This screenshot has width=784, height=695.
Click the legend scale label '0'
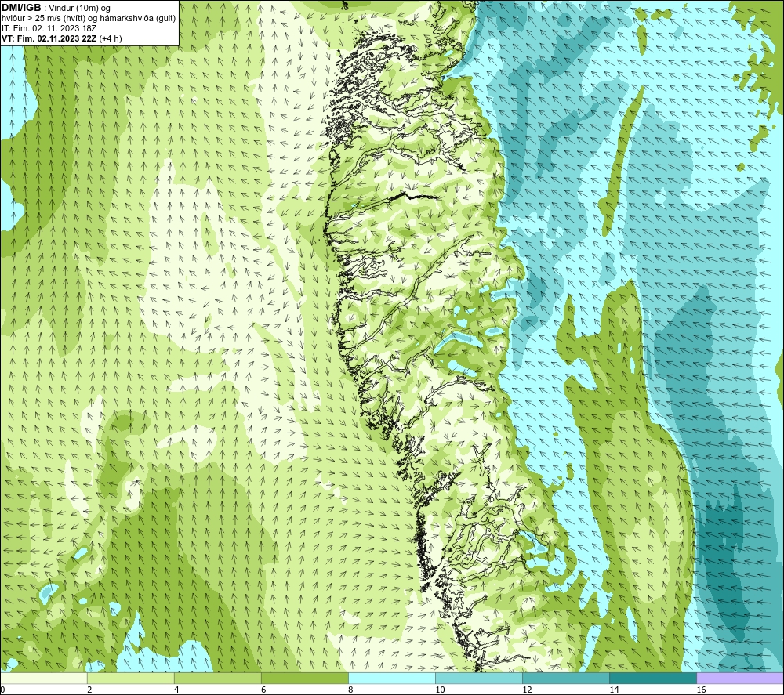(x=2, y=690)
